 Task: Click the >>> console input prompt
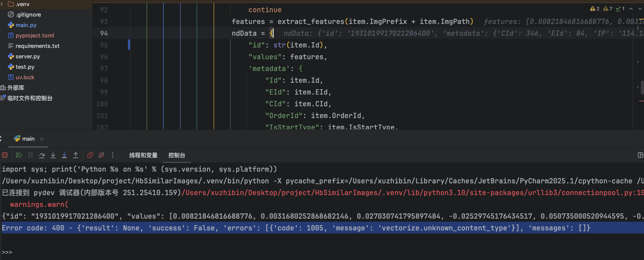[x=7, y=252]
